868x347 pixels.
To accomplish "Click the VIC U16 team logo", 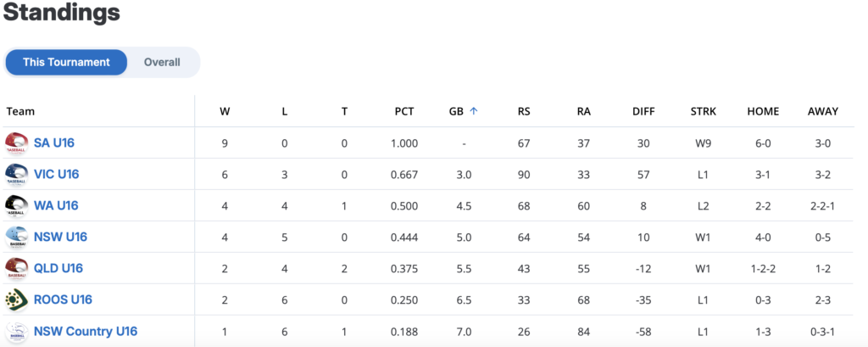I will click(x=16, y=174).
